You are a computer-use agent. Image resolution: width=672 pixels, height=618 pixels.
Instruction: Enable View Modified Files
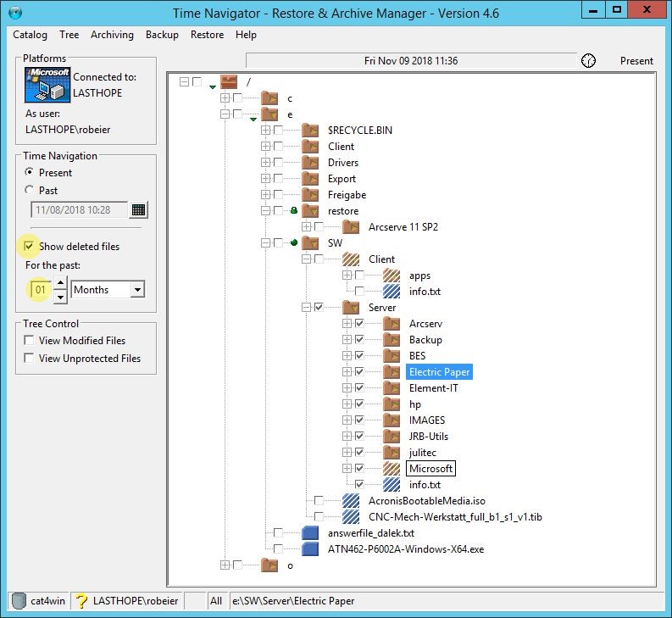point(30,341)
